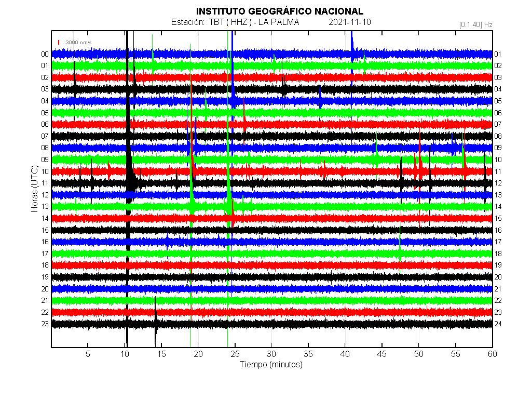Click the left-axis hour label 14

[x=45, y=218]
